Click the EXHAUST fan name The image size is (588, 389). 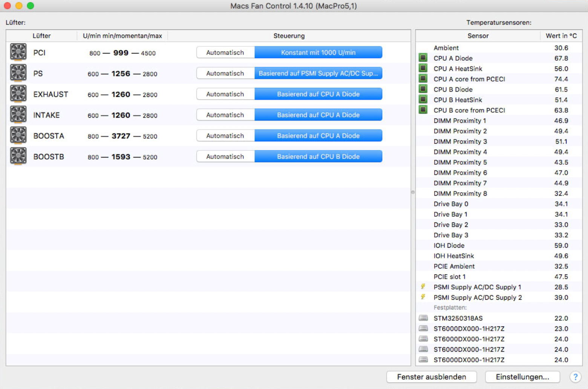coord(51,94)
